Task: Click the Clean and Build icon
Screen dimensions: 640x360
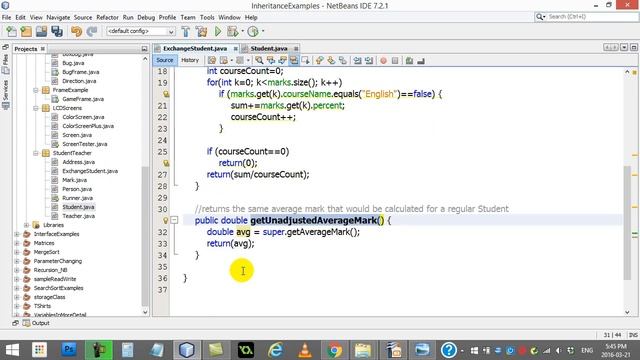Action: point(201,31)
